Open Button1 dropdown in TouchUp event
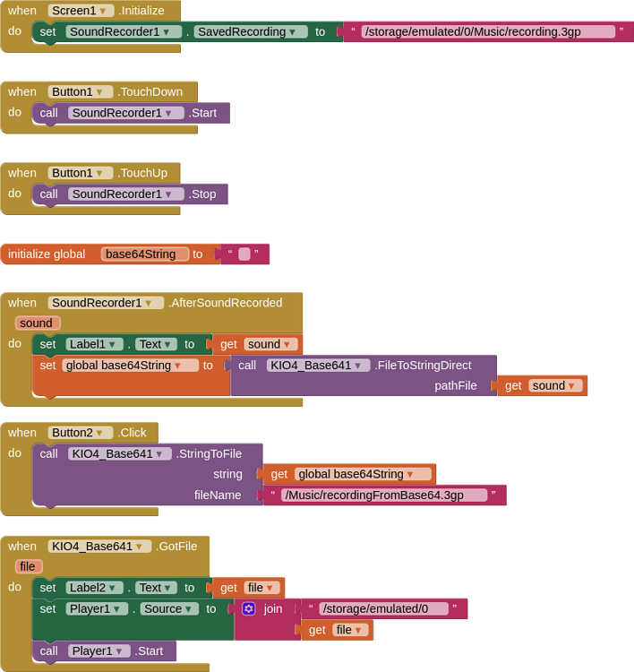 click(x=80, y=173)
